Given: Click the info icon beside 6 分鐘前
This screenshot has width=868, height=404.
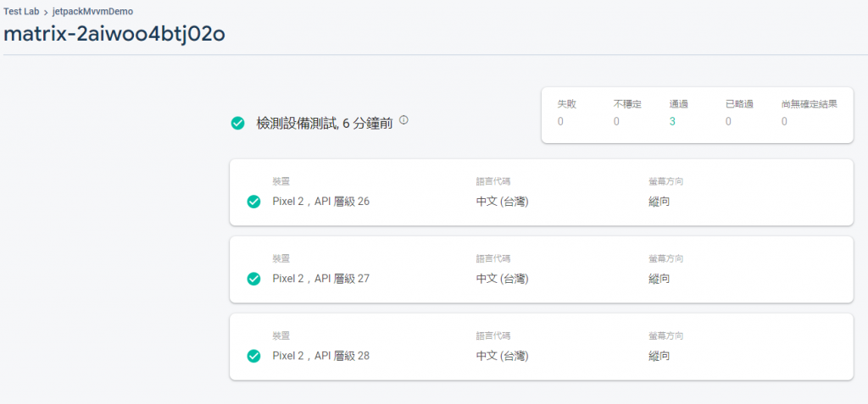Looking at the screenshot, I should pos(403,120).
